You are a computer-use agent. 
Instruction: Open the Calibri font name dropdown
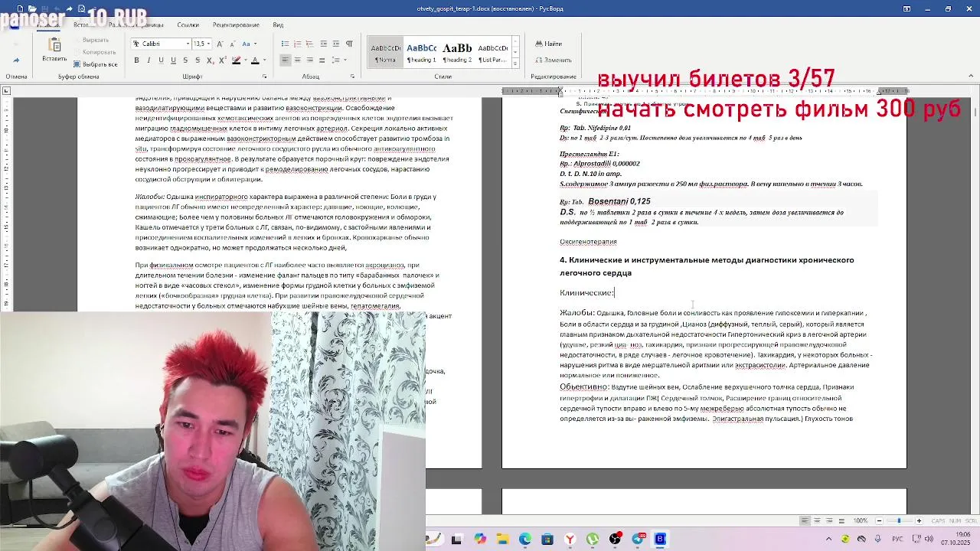(x=188, y=44)
